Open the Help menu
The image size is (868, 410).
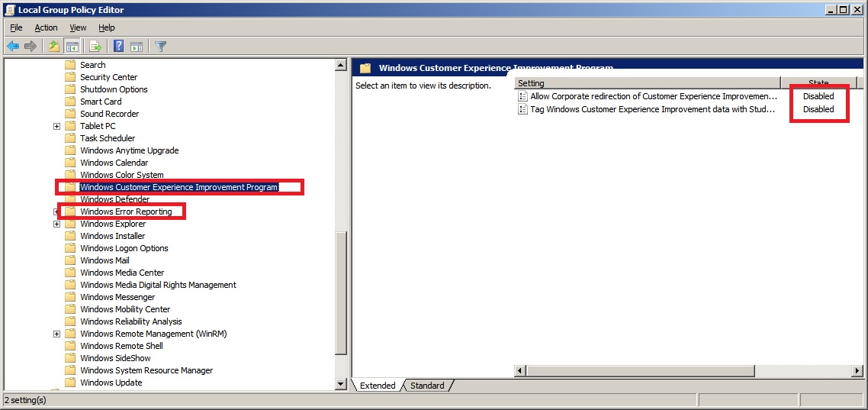tap(106, 27)
